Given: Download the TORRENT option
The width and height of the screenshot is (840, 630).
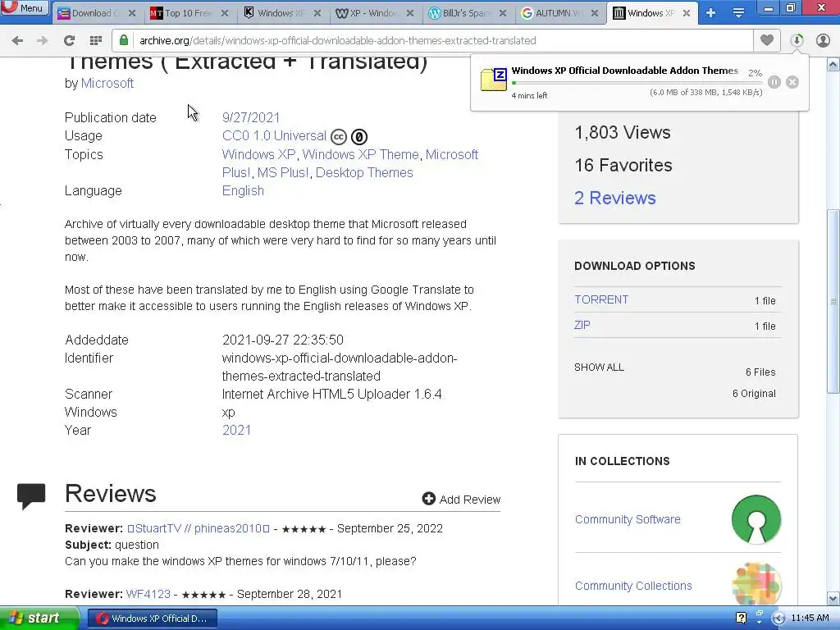Looking at the screenshot, I should 601,299.
